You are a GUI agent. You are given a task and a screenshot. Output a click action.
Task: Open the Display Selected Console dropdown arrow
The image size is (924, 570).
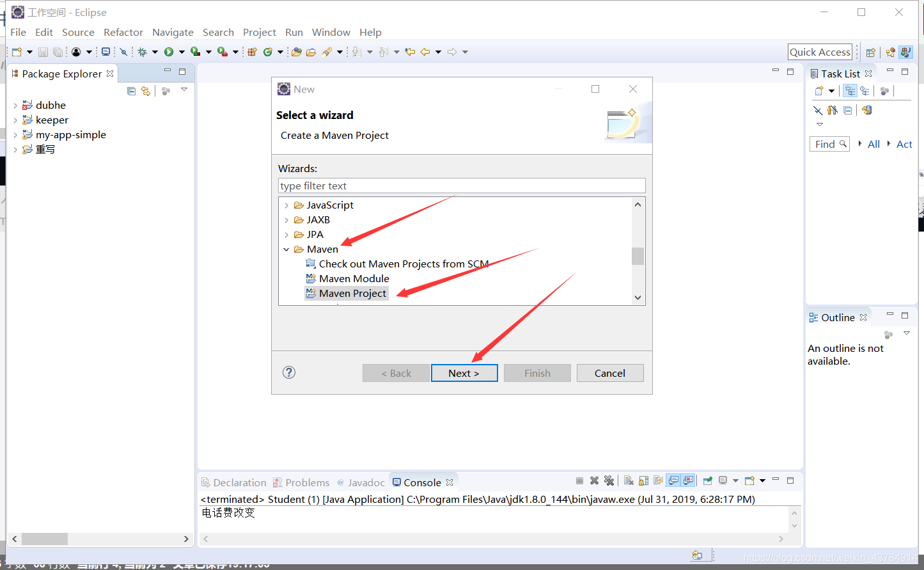click(x=735, y=480)
